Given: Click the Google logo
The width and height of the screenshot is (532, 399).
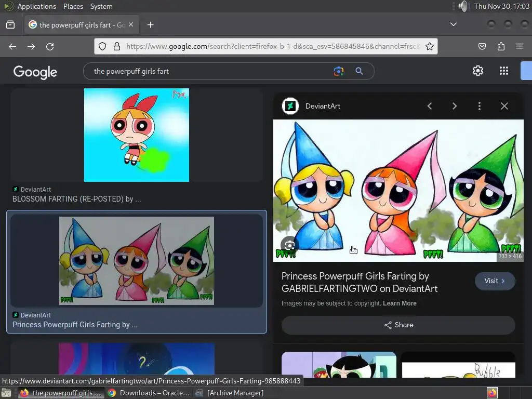Looking at the screenshot, I should click(35, 72).
